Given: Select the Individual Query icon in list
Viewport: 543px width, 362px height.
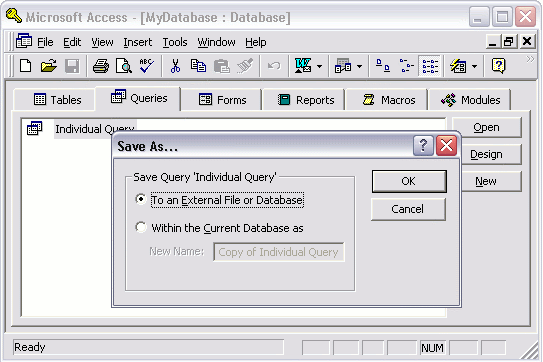Looking at the screenshot, I should [x=34, y=128].
